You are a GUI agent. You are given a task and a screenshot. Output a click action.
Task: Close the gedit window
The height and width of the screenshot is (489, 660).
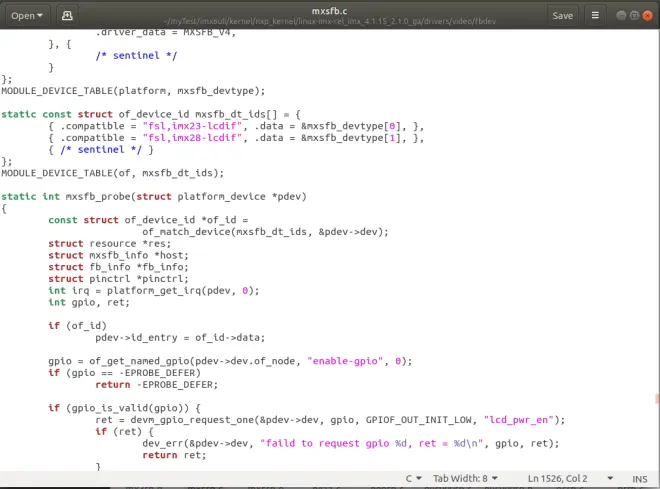click(647, 16)
